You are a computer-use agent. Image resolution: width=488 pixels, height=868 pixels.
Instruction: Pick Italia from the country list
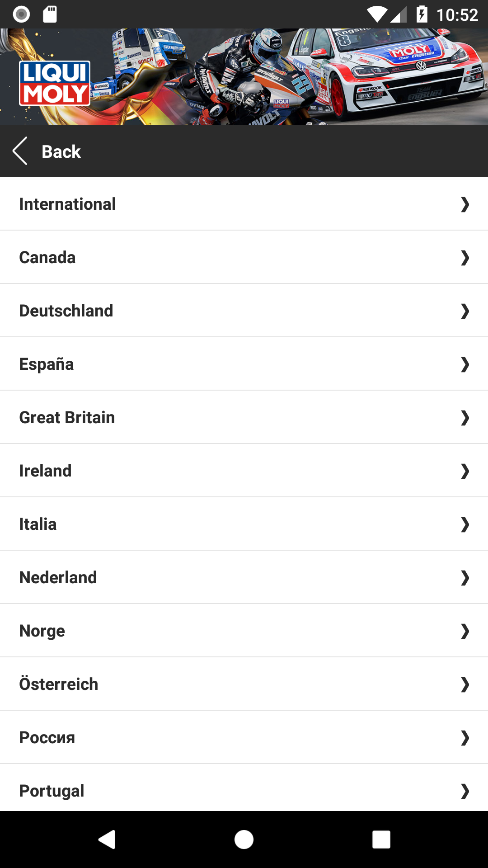(38, 524)
